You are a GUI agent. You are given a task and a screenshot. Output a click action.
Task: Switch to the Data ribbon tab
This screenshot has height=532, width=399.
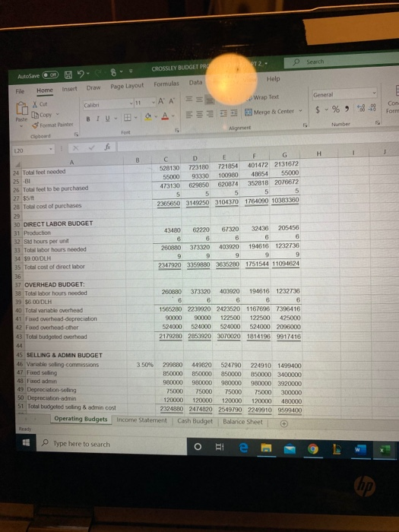[195, 82]
